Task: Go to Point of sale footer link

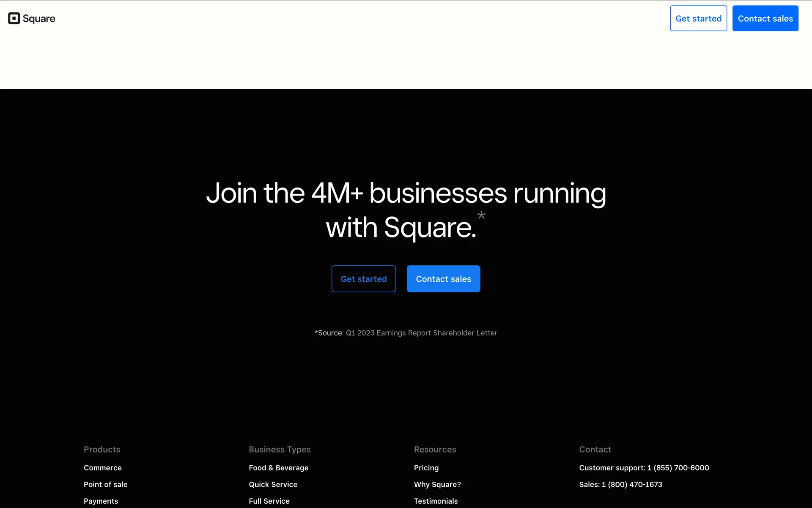Action: point(105,484)
